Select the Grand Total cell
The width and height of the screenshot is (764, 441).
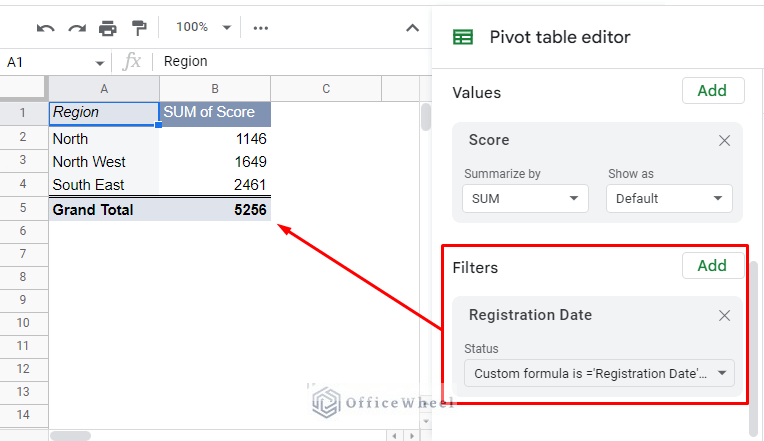pos(104,210)
